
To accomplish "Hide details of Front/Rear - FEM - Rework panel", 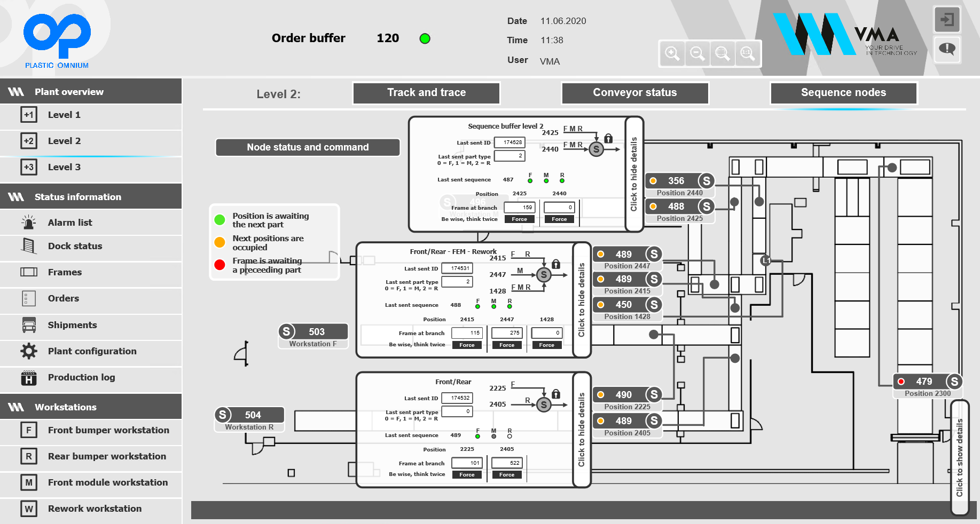I will point(582,300).
